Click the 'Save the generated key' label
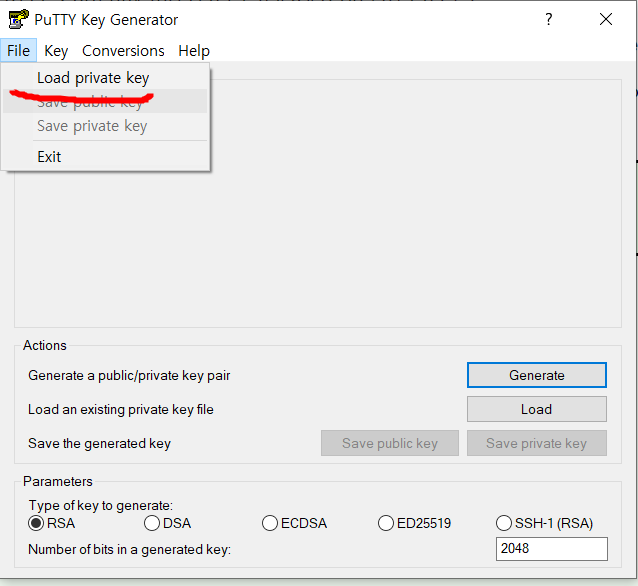The image size is (638, 586). point(99,443)
